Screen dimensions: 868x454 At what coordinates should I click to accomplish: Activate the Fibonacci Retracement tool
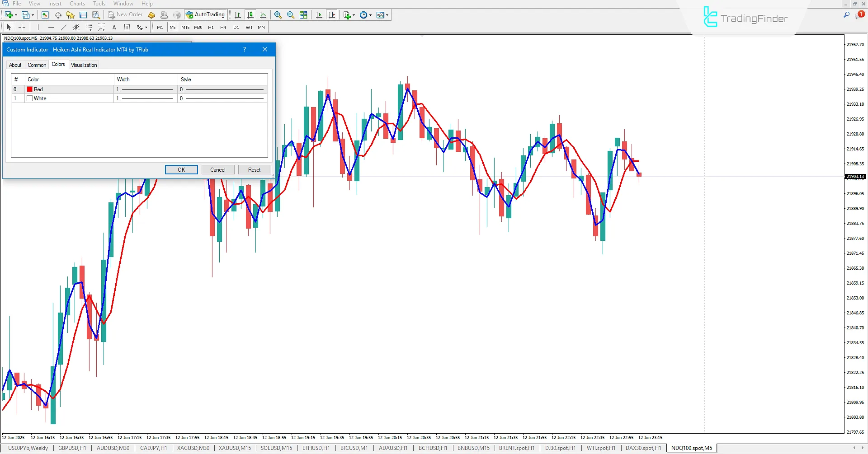(x=88, y=27)
